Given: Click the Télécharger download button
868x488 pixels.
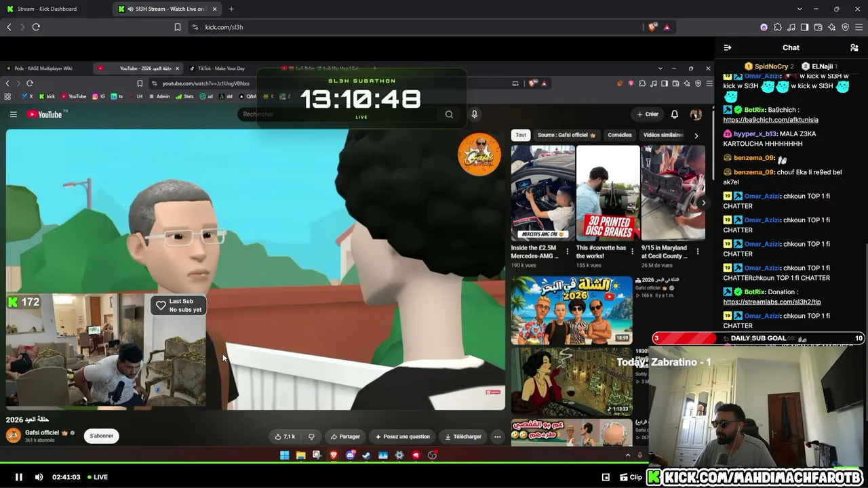Looking at the screenshot, I should (463, 436).
